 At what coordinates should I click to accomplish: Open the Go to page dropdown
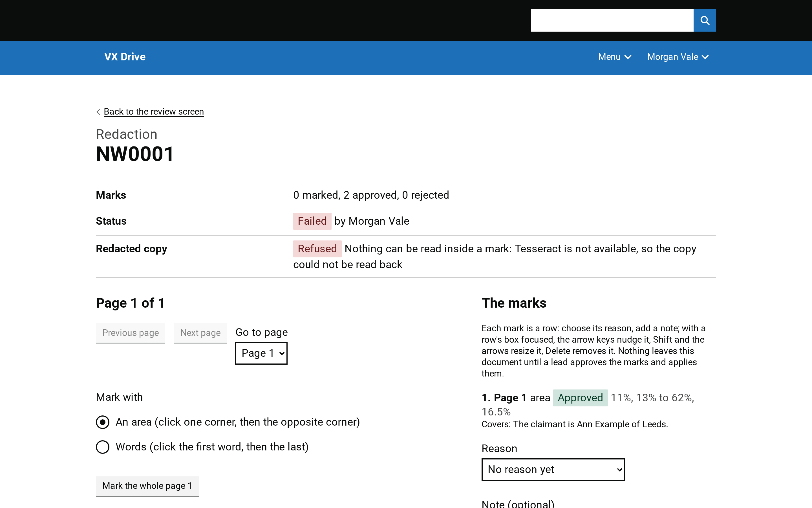pos(261,353)
